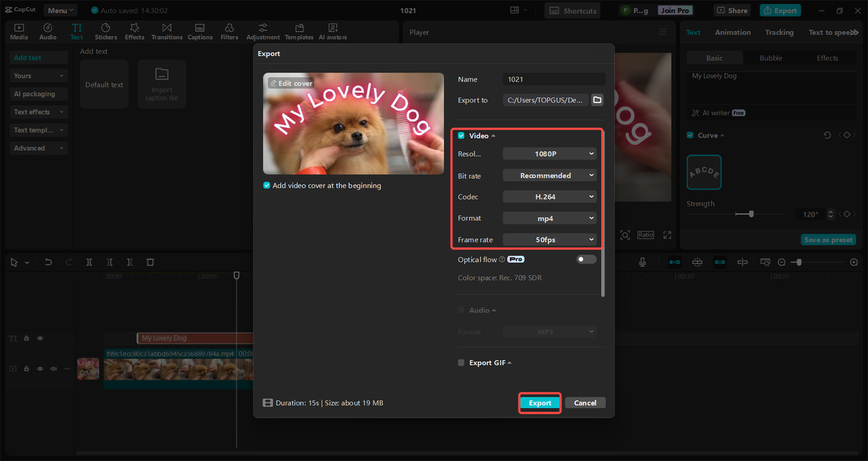This screenshot has height=461, width=868.
Task: Switch to the Tracking tab
Action: pos(779,33)
